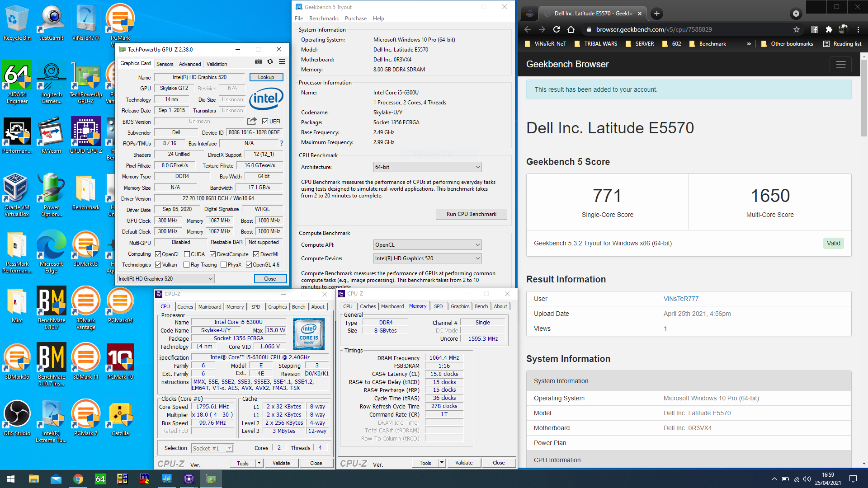Screen dimensions: 868x488
Task: Bookmark this page with the star icon
Action: coord(797,29)
